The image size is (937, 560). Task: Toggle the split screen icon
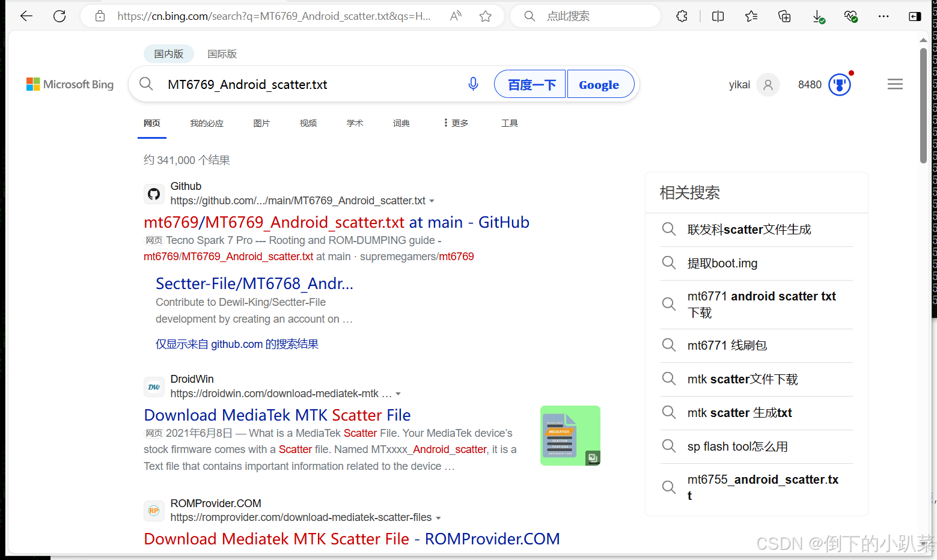718,16
